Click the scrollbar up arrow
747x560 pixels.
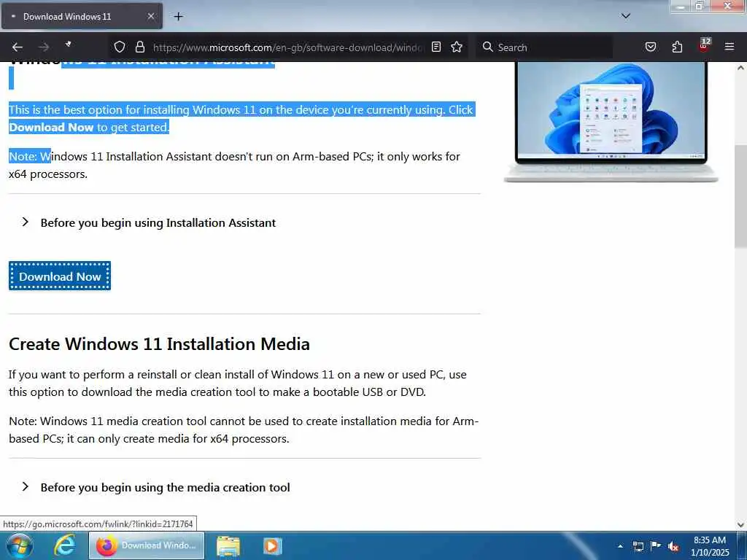point(740,68)
